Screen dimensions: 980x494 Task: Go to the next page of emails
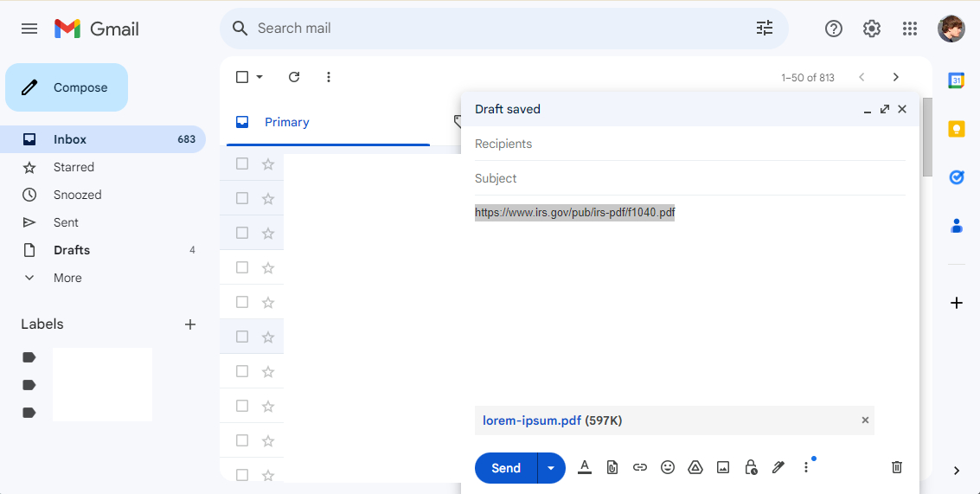(895, 77)
